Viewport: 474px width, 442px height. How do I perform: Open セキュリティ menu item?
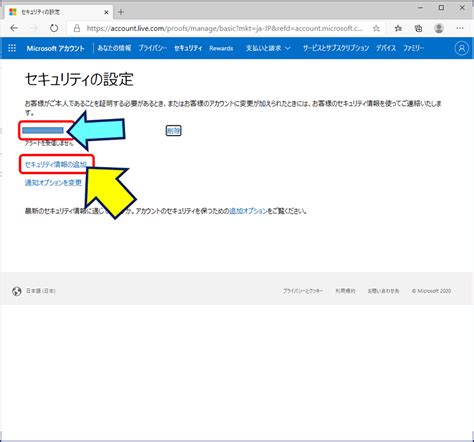point(188,48)
